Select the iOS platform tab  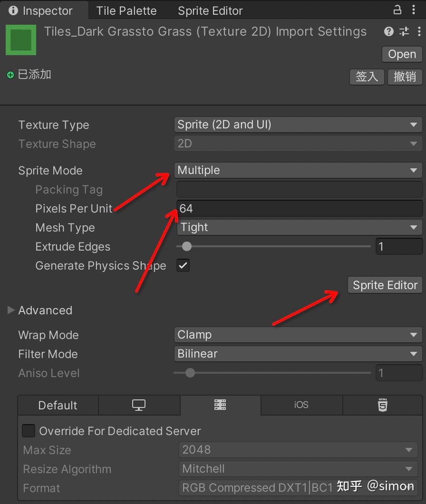click(x=301, y=405)
